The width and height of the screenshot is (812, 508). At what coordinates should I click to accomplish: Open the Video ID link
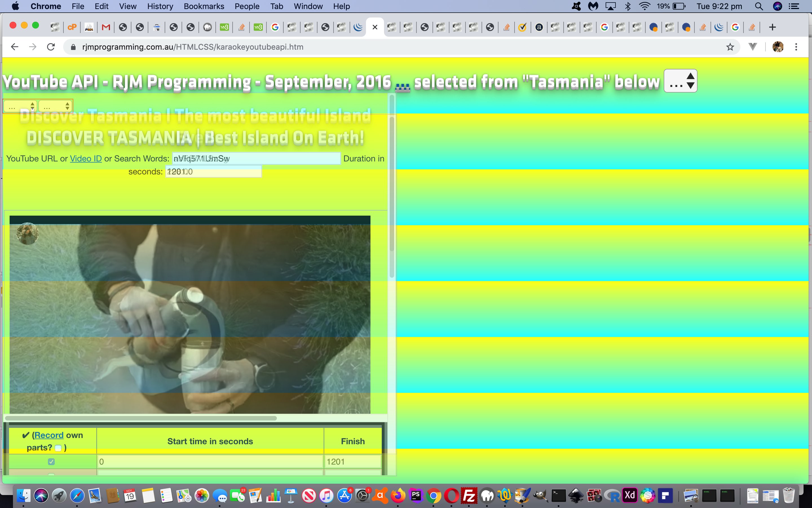click(x=85, y=159)
